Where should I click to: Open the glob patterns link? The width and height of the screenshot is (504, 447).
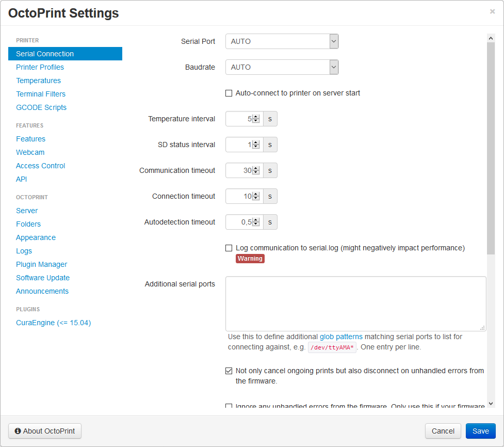[x=340, y=337]
